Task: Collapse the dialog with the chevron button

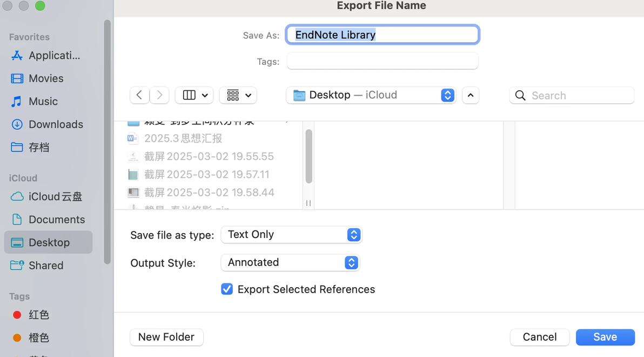Action: 471,95
